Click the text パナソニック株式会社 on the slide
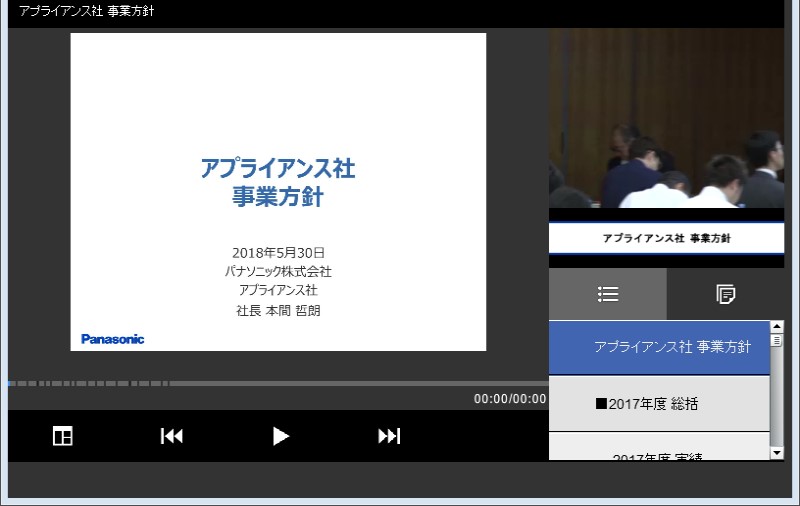 click(x=278, y=271)
